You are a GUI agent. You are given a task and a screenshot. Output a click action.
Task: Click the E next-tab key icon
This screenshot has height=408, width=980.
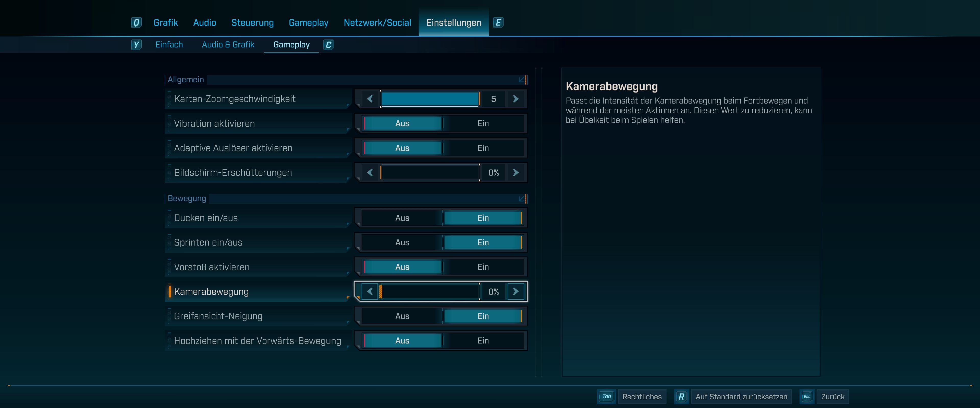[x=498, y=23]
